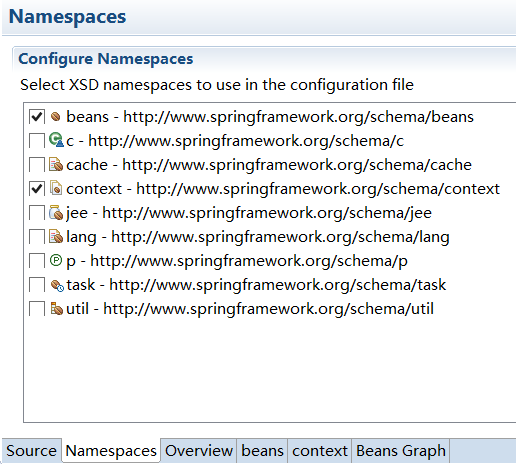
Task: Click the lang namespace icon
Action: click(56, 236)
